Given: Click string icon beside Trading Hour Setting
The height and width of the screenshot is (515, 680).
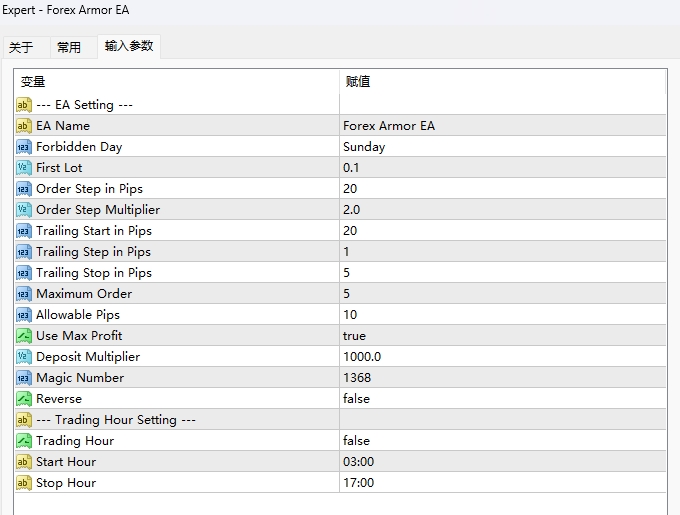Looking at the screenshot, I should coord(24,420).
